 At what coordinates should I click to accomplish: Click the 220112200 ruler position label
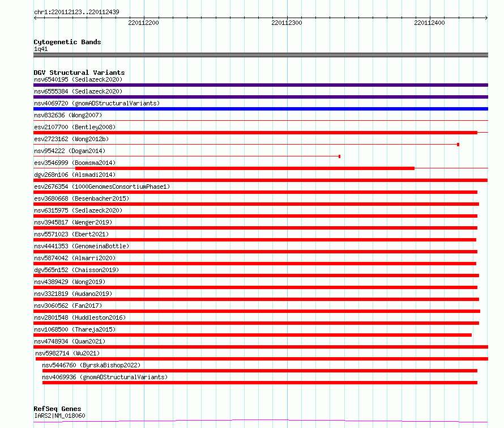143,23
